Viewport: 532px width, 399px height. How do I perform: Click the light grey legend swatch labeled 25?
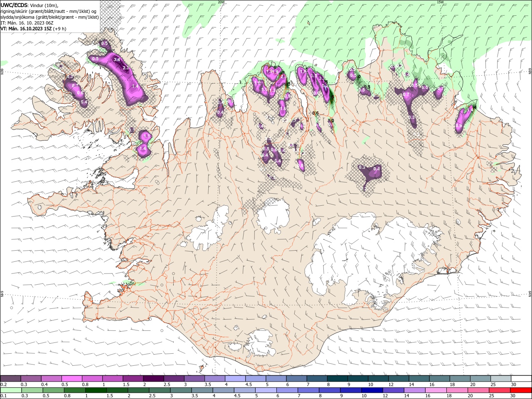click(500, 379)
